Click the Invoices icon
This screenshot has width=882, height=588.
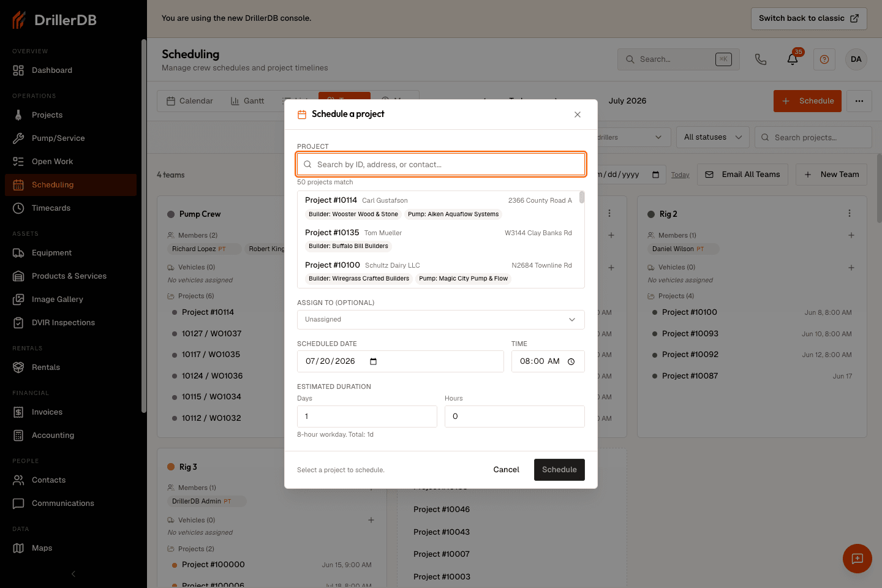click(x=18, y=412)
